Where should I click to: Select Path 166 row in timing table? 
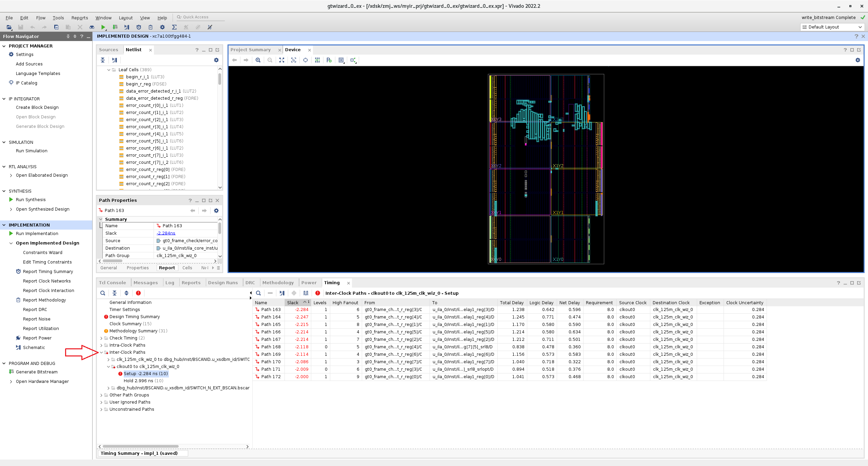click(x=510, y=332)
